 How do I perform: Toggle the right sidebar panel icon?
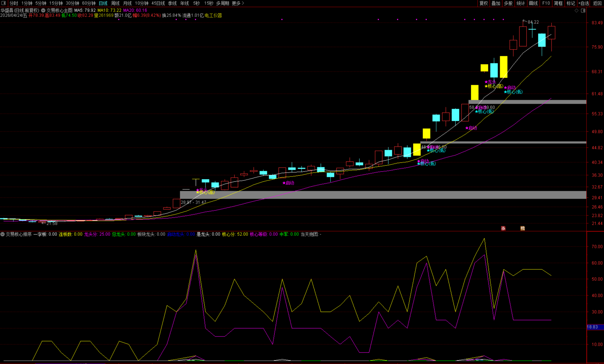click(583, 11)
